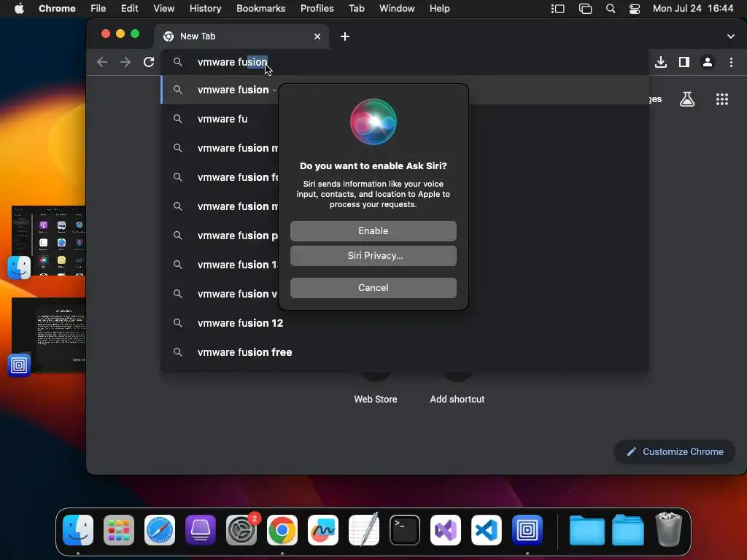
Task: Click the screen mirroring menu bar icon
Action: click(586, 9)
